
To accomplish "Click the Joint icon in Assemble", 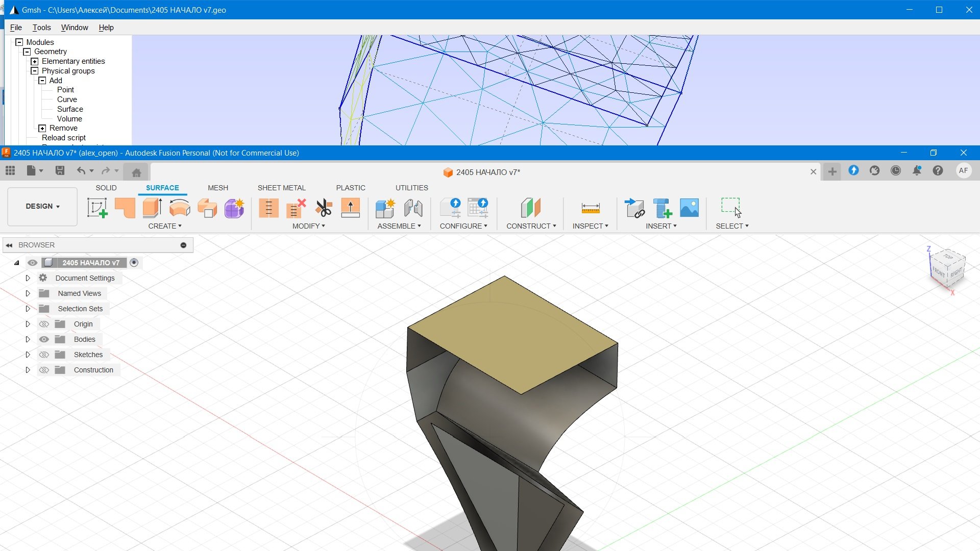I will pos(413,208).
